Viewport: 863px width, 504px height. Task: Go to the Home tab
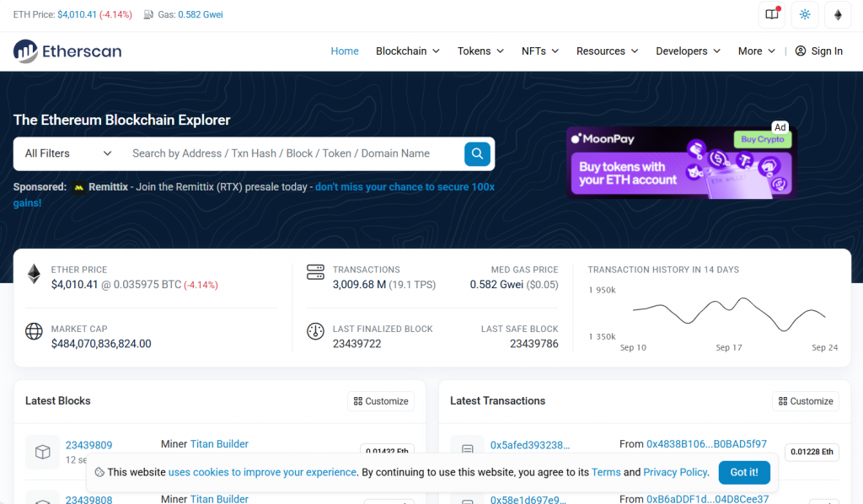click(x=345, y=51)
